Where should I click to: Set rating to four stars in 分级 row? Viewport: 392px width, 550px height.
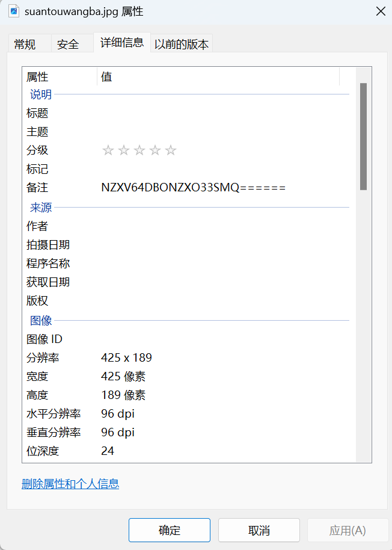155,150
